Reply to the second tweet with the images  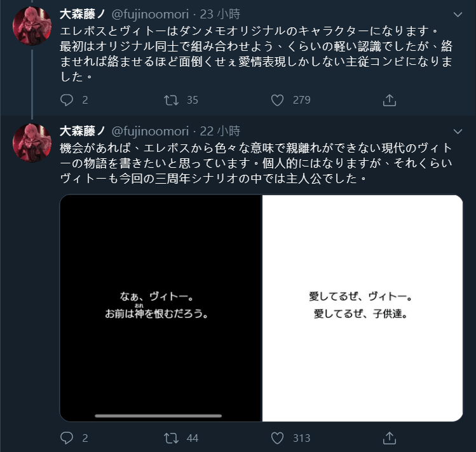[67, 438]
